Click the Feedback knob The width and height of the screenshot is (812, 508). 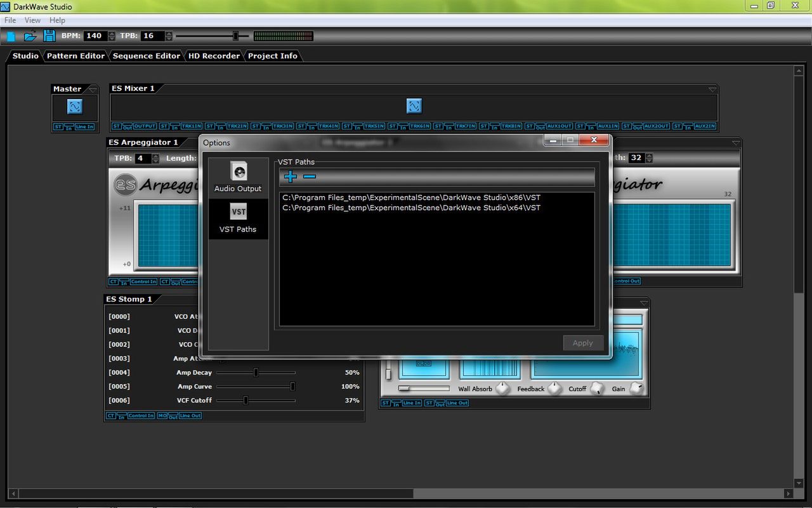point(554,389)
